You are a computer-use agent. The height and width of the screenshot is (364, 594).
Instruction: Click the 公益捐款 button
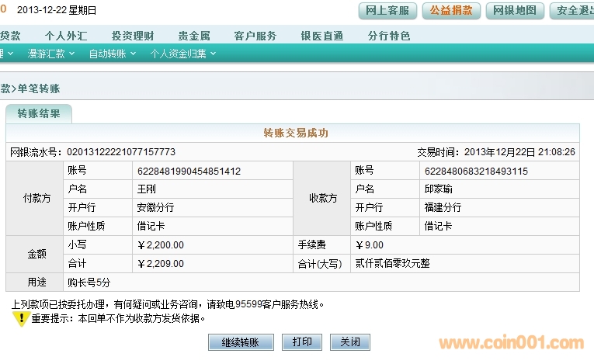[451, 12]
